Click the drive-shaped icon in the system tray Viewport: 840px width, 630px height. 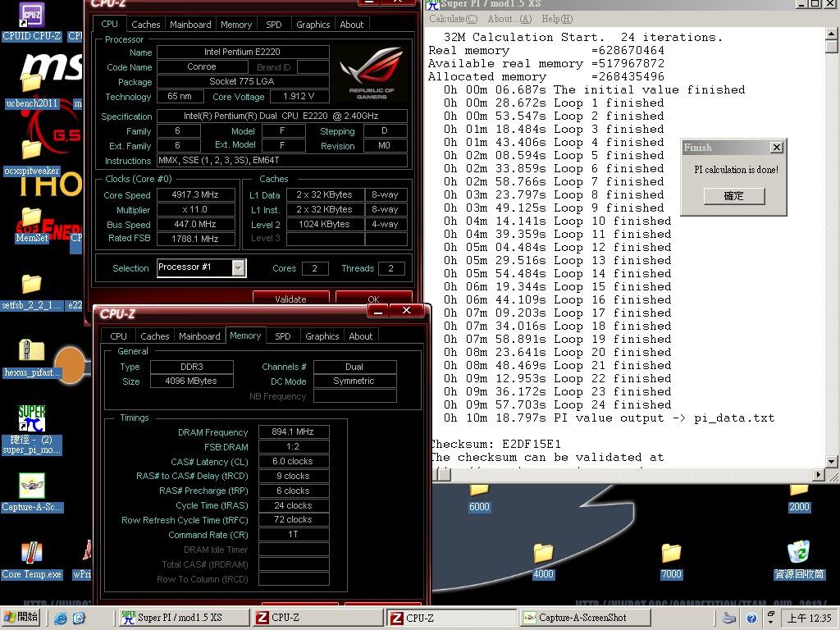[x=729, y=619]
